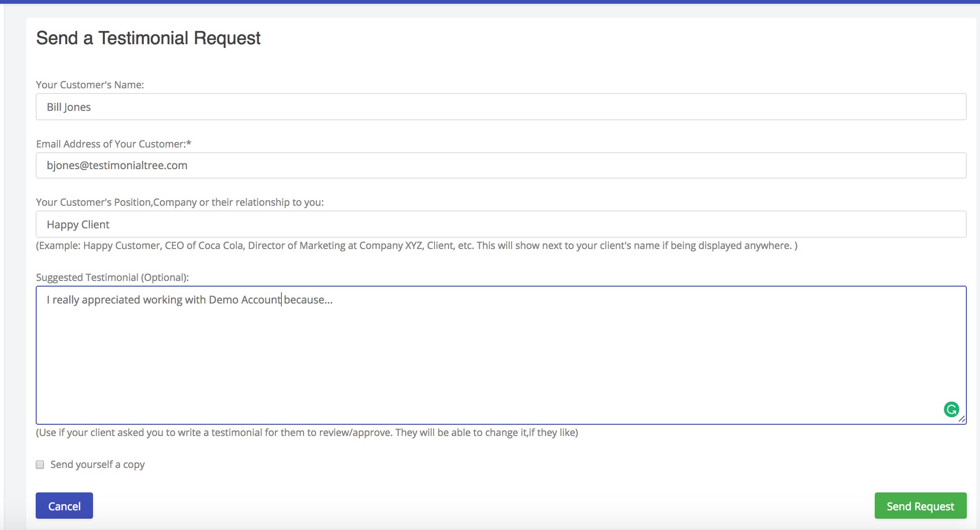Enable the Send yourself a copy checkbox
The width and height of the screenshot is (980, 530).
(40, 465)
